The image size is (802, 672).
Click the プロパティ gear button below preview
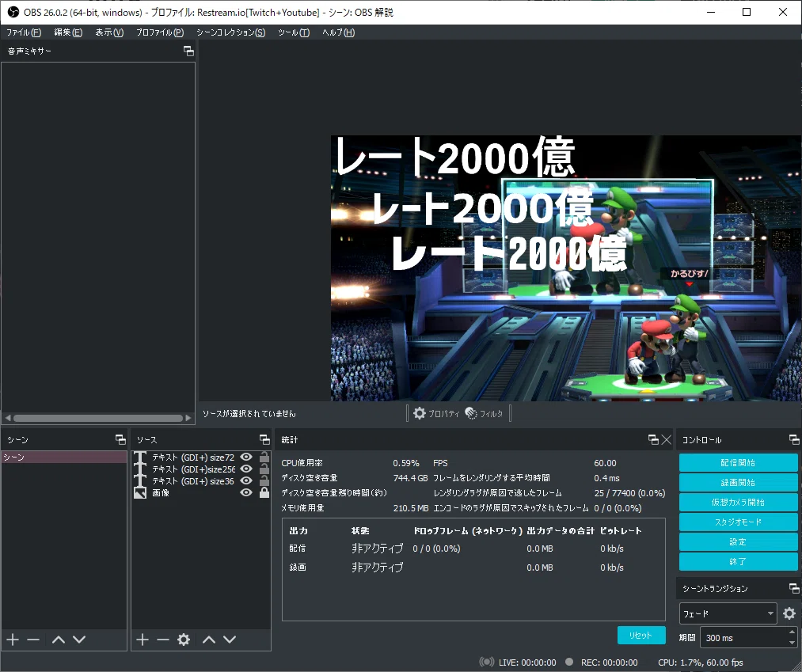click(x=436, y=413)
